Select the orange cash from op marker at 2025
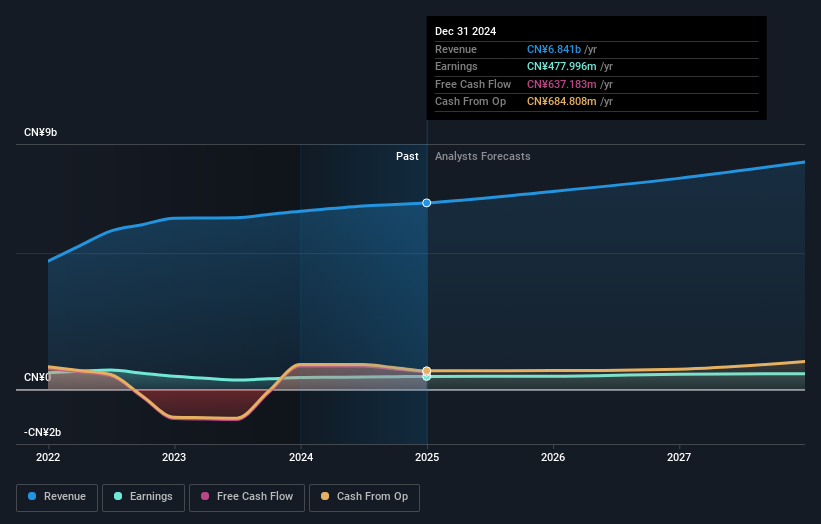 point(427,371)
